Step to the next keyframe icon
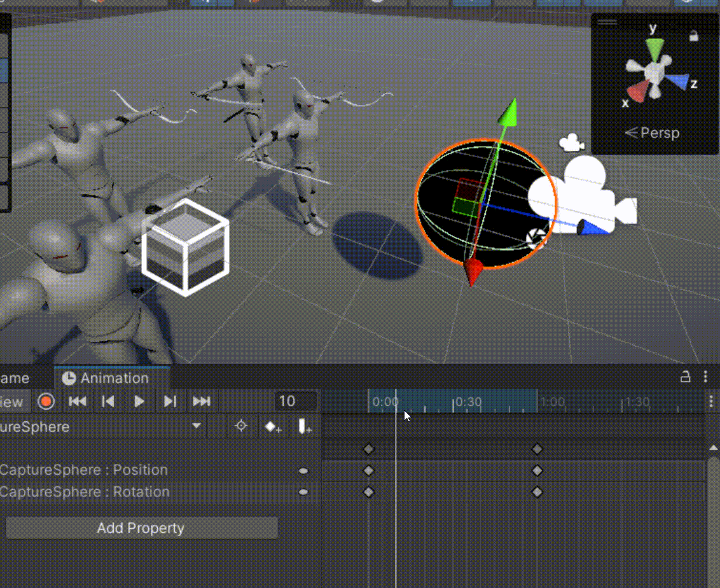Image resolution: width=720 pixels, height=588 pixels. 170,401
